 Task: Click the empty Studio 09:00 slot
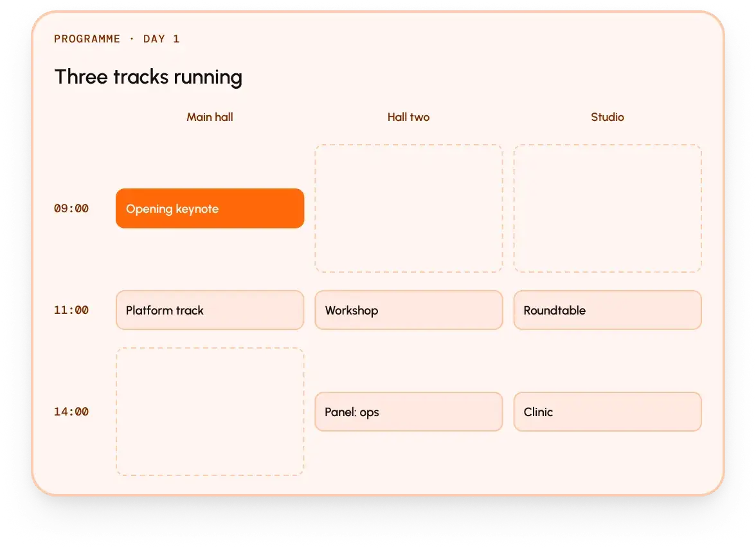(x=607, y=208)
